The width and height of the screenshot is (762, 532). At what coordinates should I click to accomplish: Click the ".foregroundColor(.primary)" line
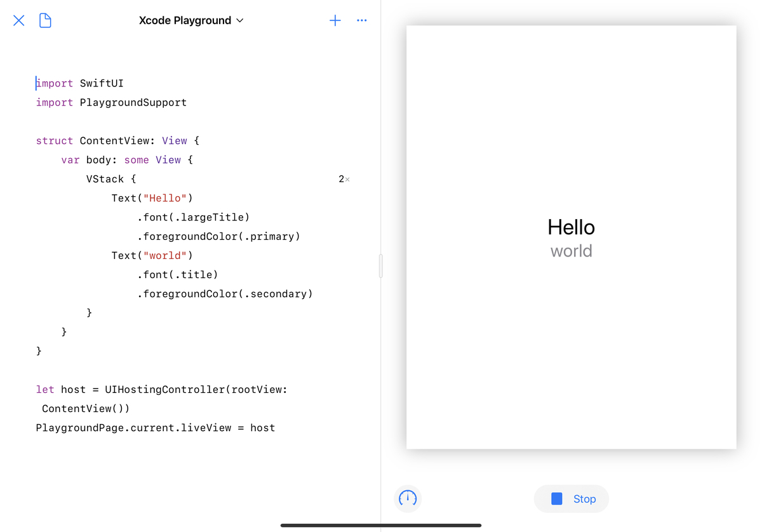218,236
